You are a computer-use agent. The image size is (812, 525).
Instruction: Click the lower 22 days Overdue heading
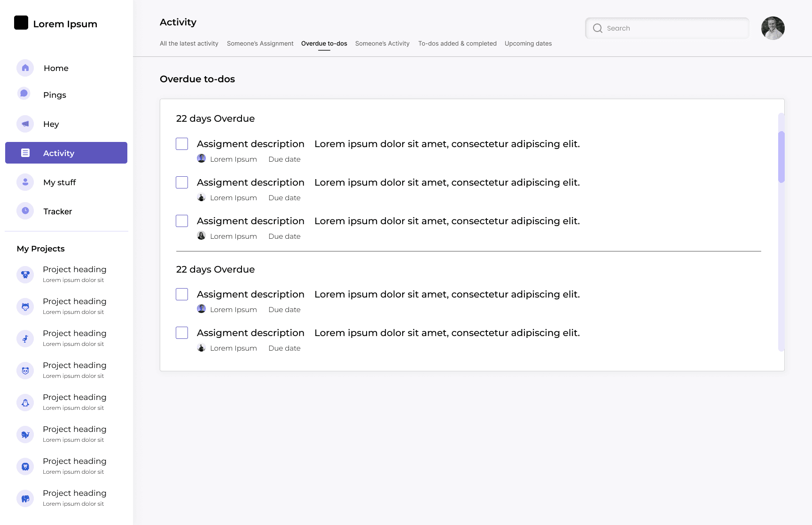pyautogui.click(x=215, y=269)
